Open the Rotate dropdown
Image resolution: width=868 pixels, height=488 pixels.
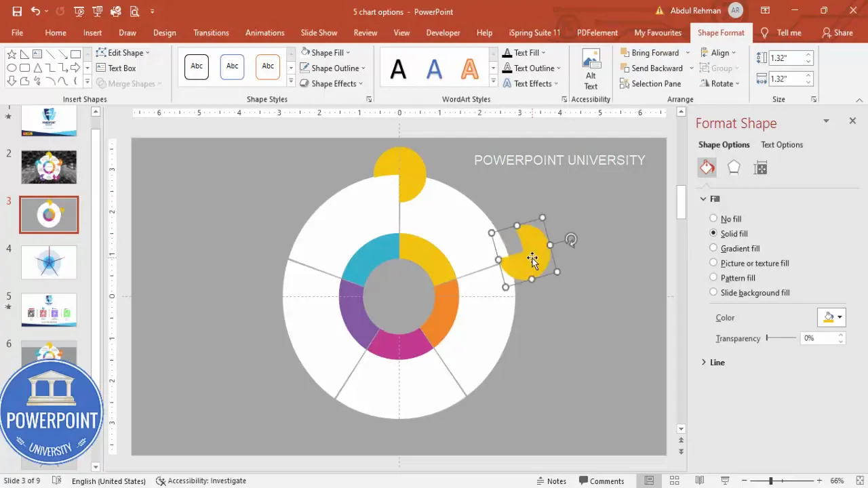(719, 83)
